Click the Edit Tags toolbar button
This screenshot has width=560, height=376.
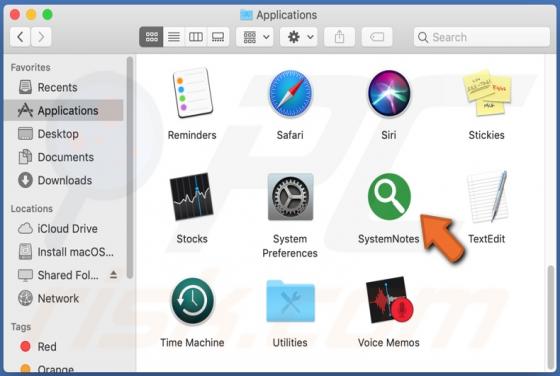[x=377, y=37]
